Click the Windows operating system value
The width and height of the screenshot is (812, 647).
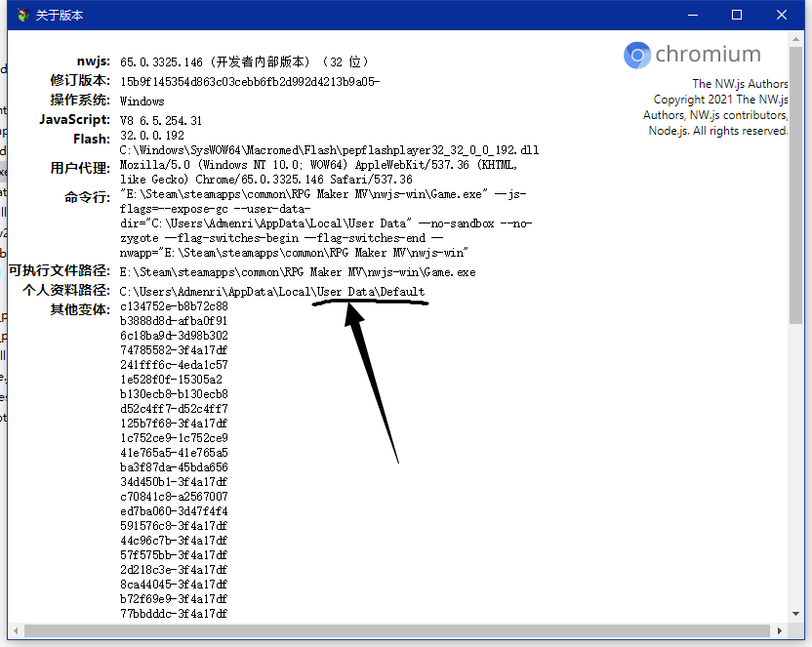(142, 101)
